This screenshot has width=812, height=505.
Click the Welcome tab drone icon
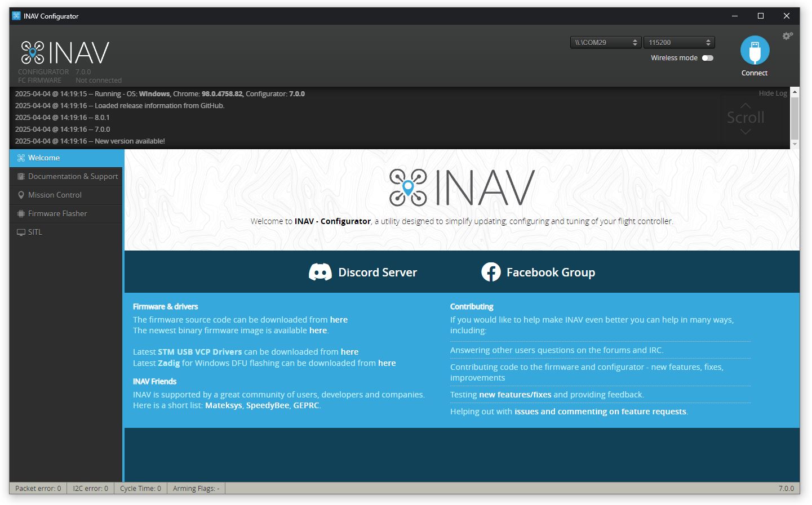[x=21, y=158]
